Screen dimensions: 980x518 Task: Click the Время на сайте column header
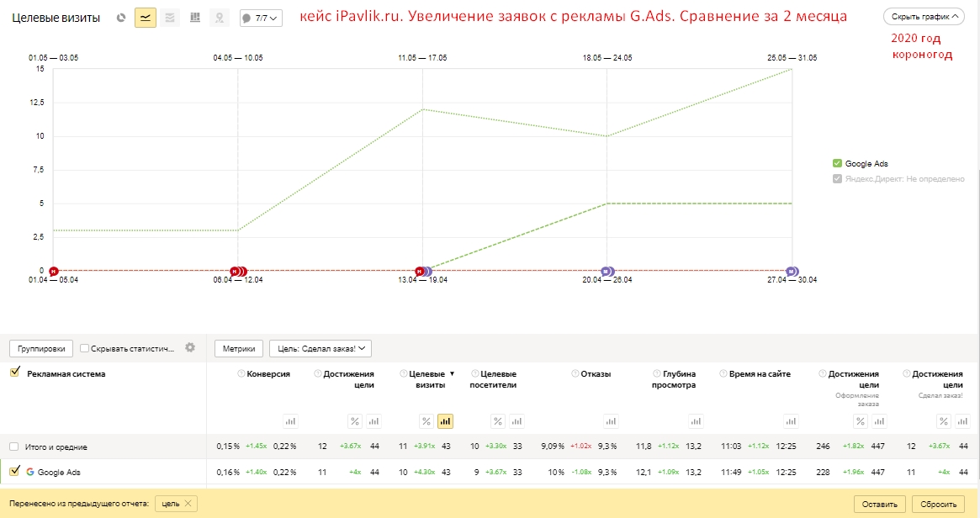(760, 373)
